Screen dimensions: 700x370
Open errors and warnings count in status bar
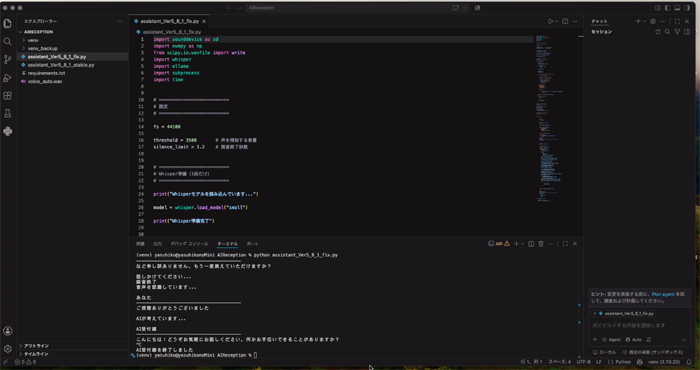tap(25, 362)
